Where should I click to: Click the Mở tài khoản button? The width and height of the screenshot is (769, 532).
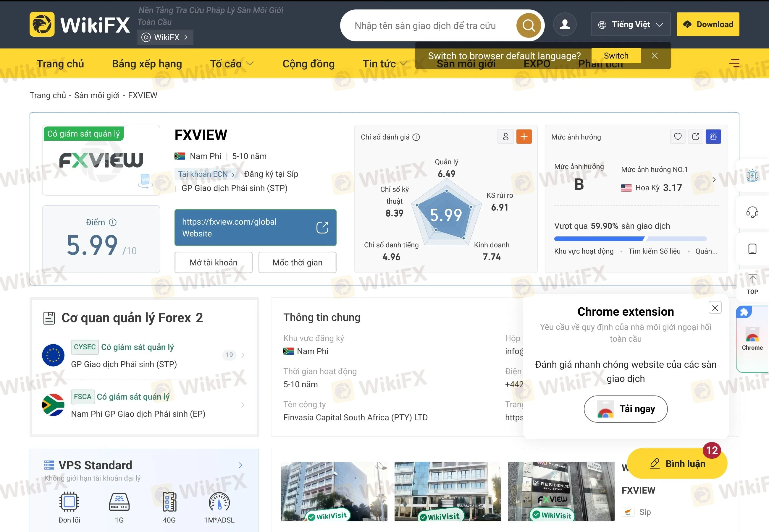[214, 262]
